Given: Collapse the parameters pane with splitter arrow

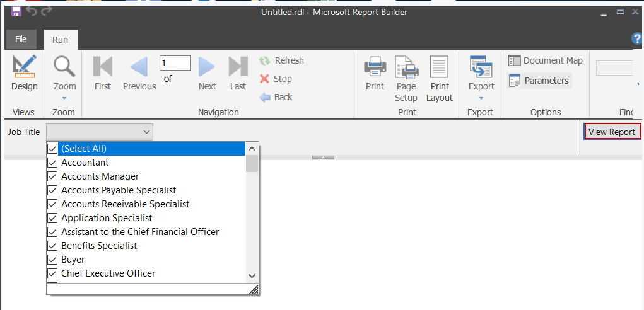Looking at the screenshot, I should tap(323, 158).
